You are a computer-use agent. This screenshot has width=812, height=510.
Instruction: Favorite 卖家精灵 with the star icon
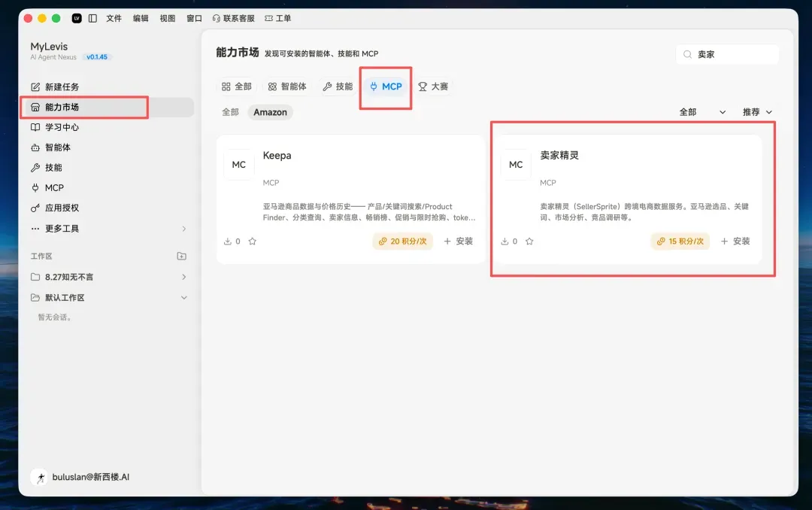[x=529, y=241]
